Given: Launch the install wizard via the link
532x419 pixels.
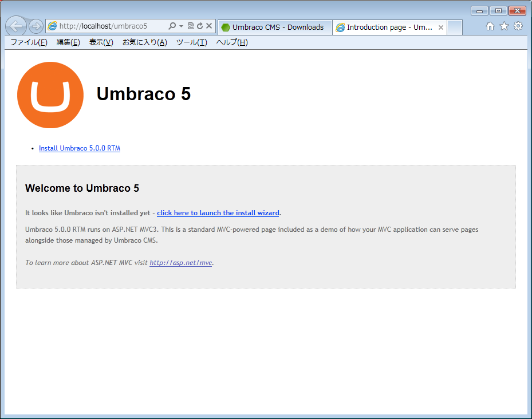Looking at the screenshot, I should [218, 213].
